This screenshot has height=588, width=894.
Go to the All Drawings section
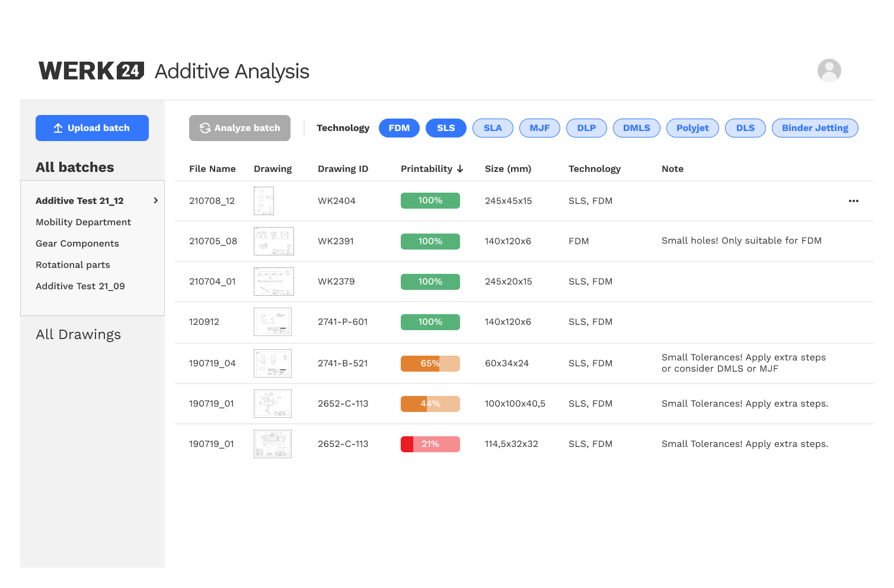pos(78,335)
